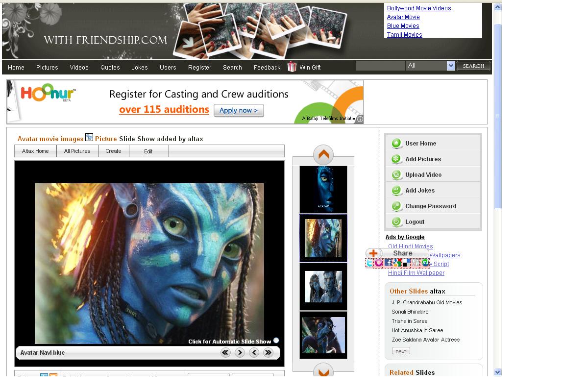Open the Videos menu item
Screen dimensions: 588x392
pos(79,68)
